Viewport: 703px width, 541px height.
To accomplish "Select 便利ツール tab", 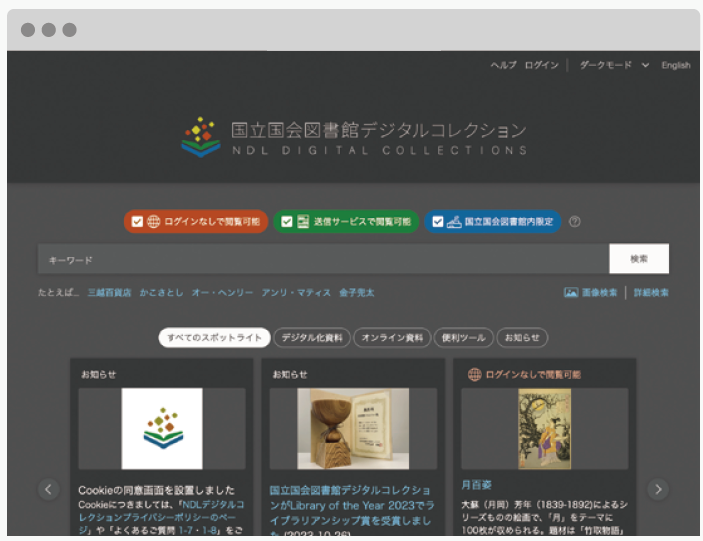I will 464,338.
